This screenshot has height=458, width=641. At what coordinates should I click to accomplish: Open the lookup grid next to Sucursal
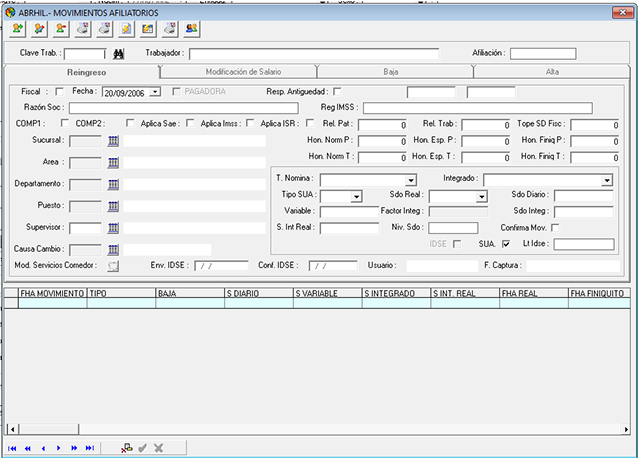(113, 140)
